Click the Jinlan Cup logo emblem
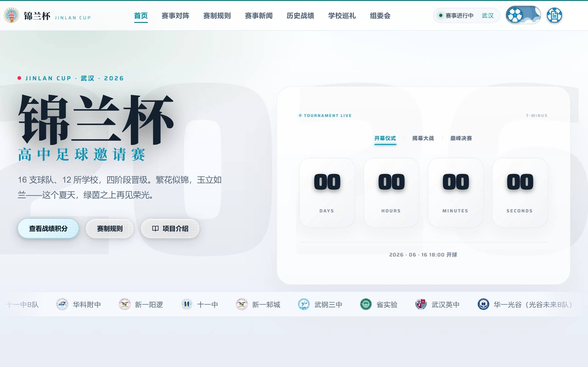This screenshot has width=588, height=367. (11, 15)
